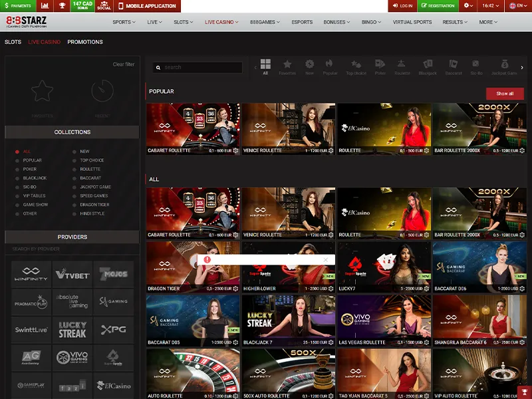
Task: Open the EN language selector
Action: (x=517, y=6)
